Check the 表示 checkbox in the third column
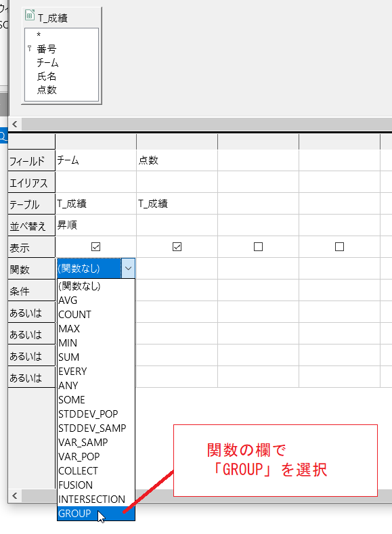 (x=258, y=246)
